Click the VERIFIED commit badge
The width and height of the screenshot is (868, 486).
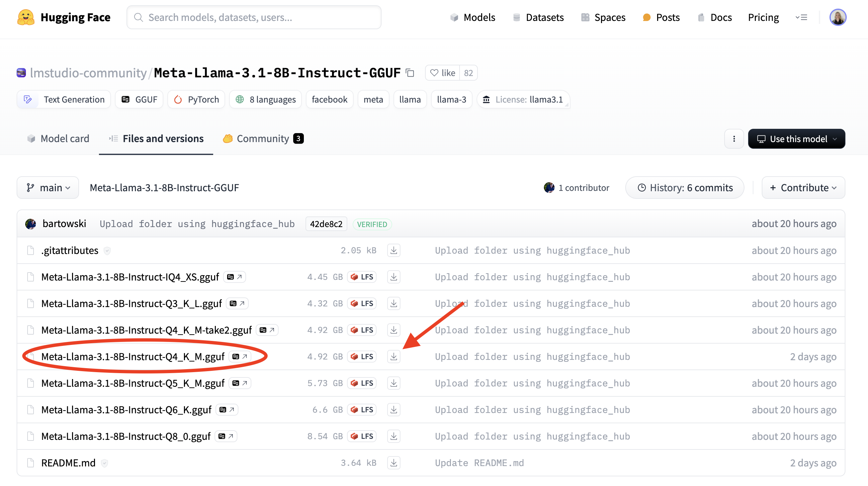(x=372, y=225)
